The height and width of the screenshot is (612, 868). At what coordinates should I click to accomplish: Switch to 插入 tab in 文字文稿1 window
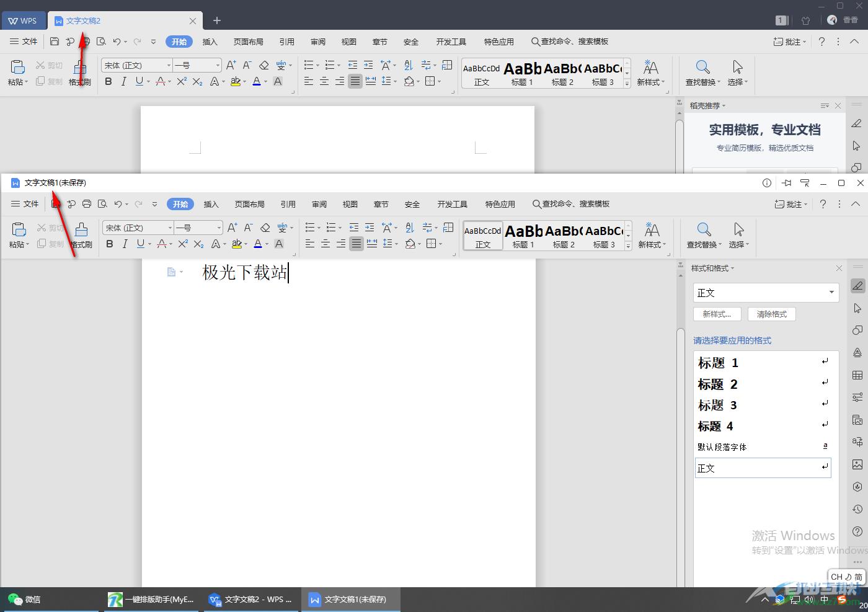click(211, 204)
